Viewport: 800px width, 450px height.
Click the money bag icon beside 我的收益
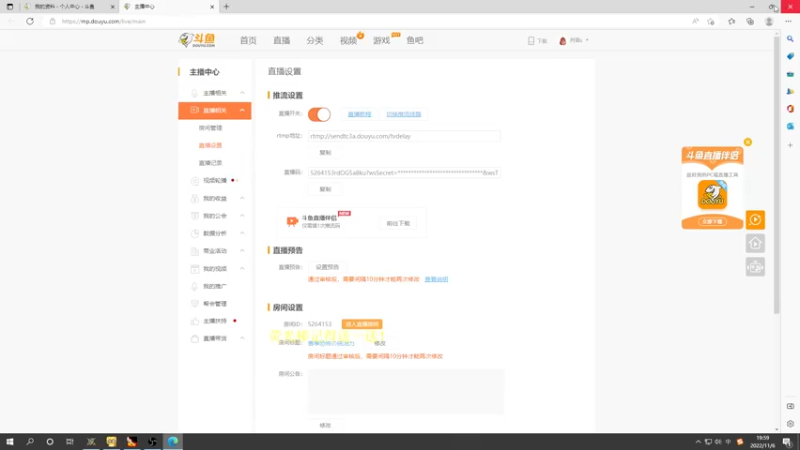pos(194,198)
